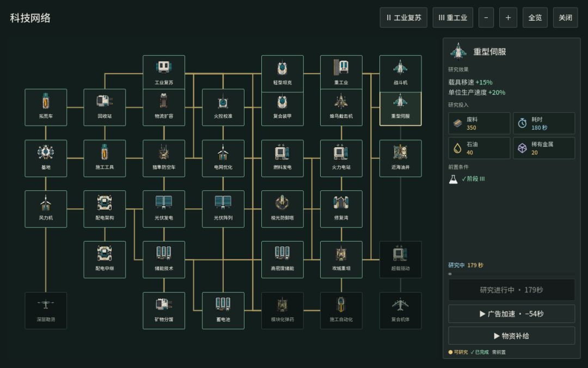The image size is (588, 368).
Task: Select the 物流扩容 tech node
Action: (164, 107)
